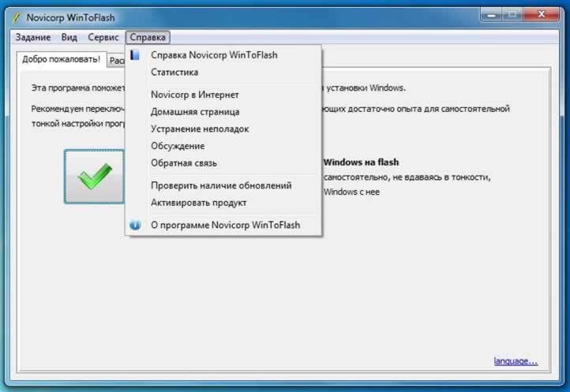570x392 pixels.
Task: Select Проверить наличие обновлений
Action: (223, 185)
